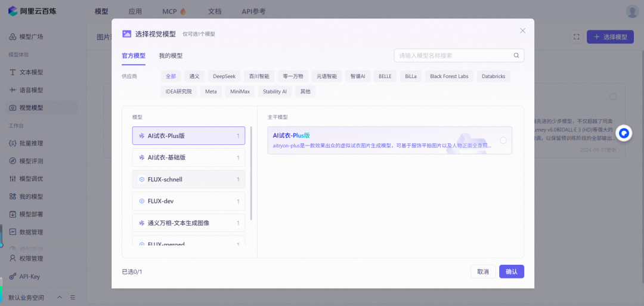Expand the 默认业务空间 chevron
Viewport: 644px width, 306px height.
click(x=60, y=298)
